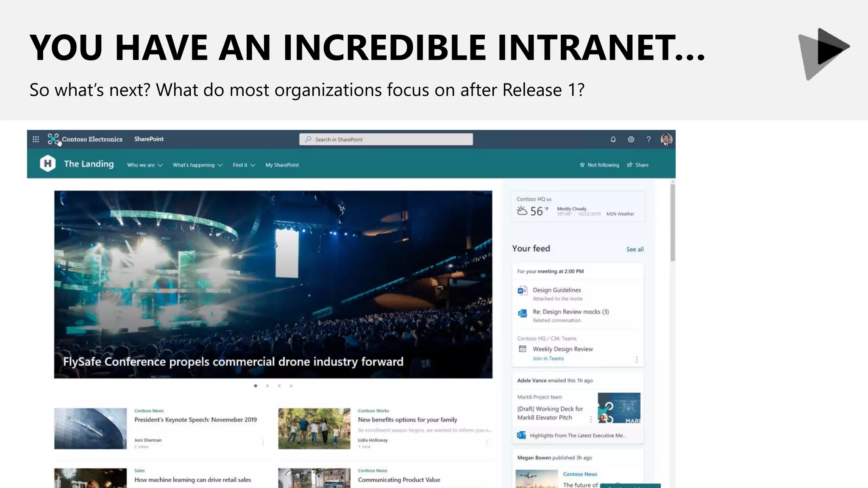
Task: Open the President's Keynote Speech article
Action: click(x=195, y=420)
